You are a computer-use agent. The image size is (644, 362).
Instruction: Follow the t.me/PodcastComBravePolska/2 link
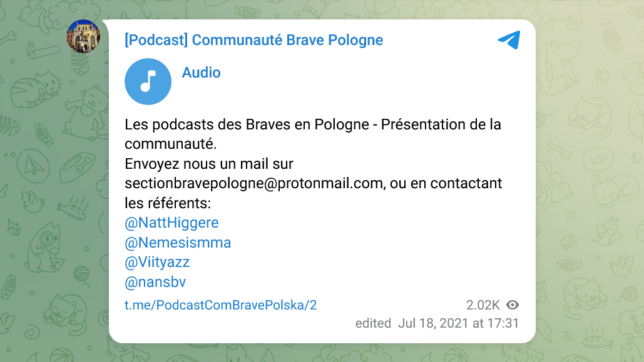coord(220,305)
